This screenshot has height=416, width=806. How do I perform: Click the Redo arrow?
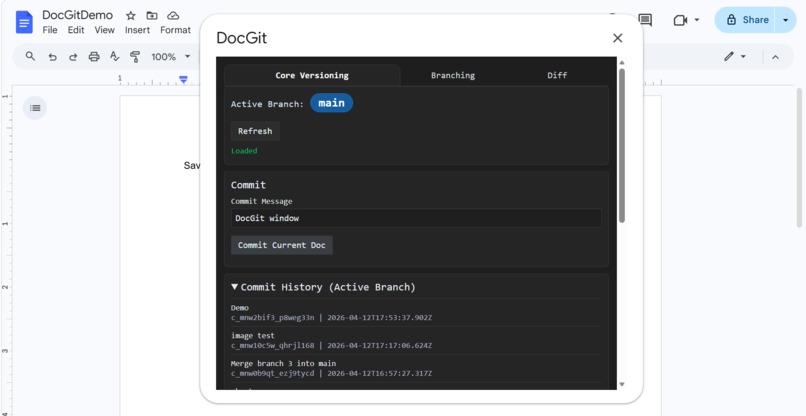point(73,57)
